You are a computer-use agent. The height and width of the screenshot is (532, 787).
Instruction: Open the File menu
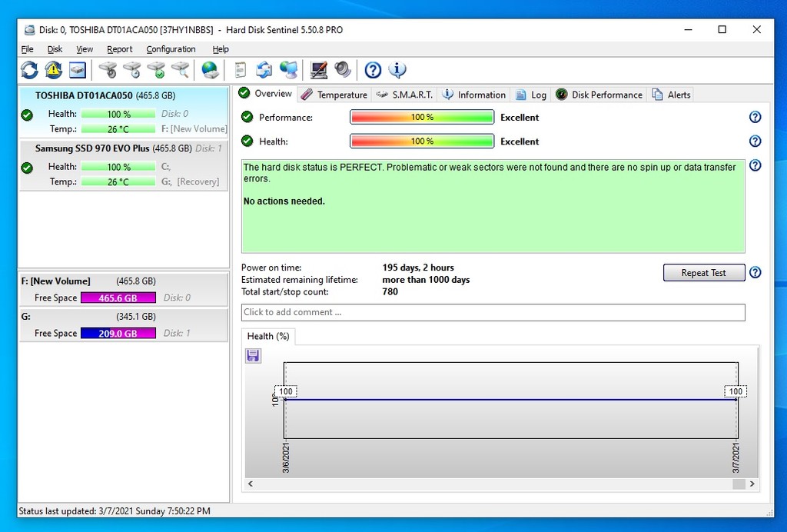[x=27, y=49]
